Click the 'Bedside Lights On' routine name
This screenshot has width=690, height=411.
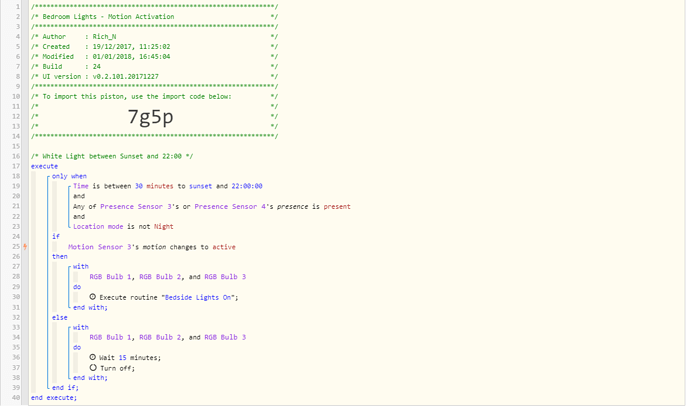pyautogui.click(x=198, y=297)
